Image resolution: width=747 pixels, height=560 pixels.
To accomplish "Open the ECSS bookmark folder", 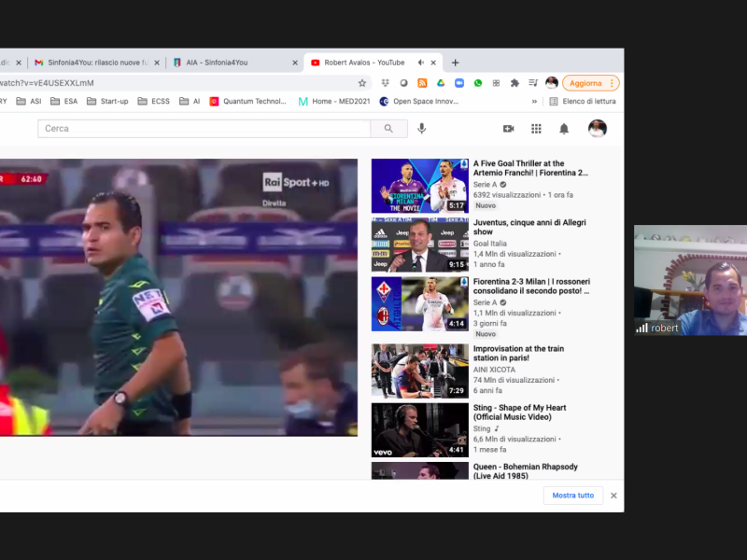I will click(x=153, y=102).
